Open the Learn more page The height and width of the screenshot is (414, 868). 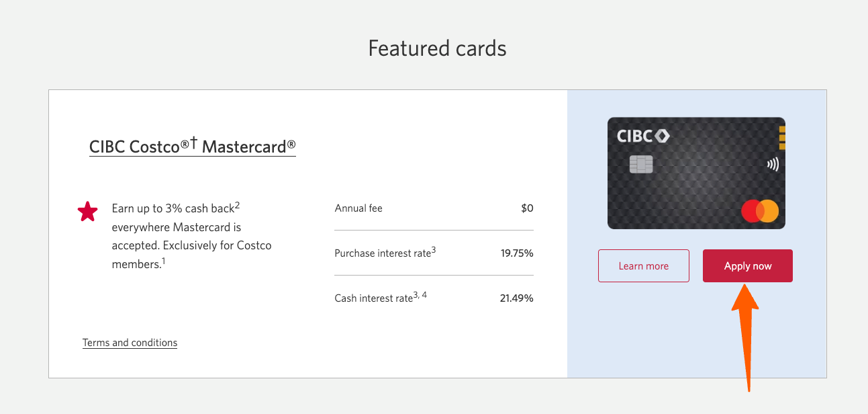[643, 265]
